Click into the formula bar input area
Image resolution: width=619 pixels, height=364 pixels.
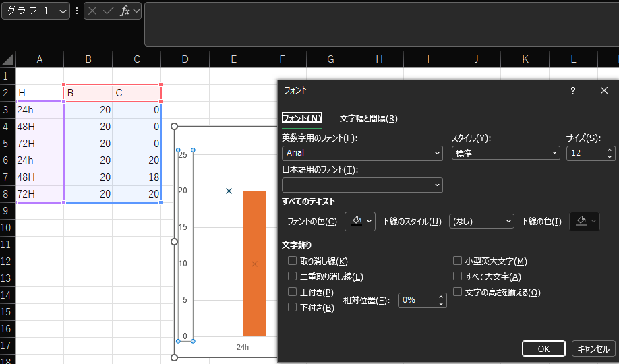tap(382, 24)
